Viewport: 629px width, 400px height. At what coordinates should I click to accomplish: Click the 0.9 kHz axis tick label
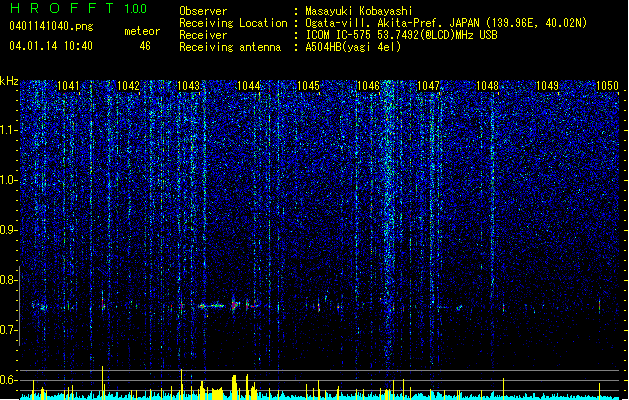click(x=8, y=230)
